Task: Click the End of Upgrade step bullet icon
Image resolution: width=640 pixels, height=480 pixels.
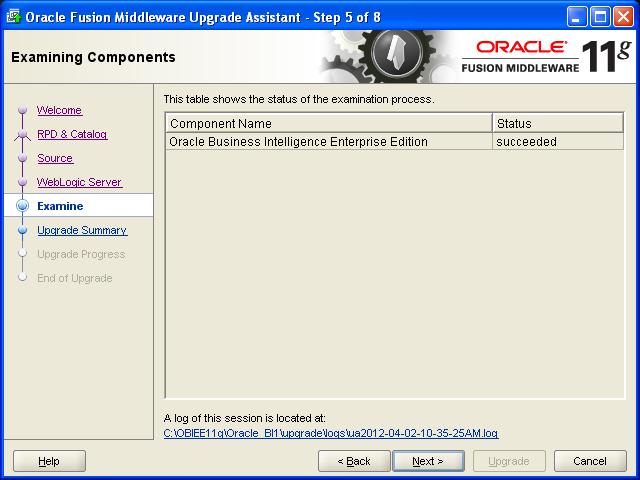Action: [22, 278]
